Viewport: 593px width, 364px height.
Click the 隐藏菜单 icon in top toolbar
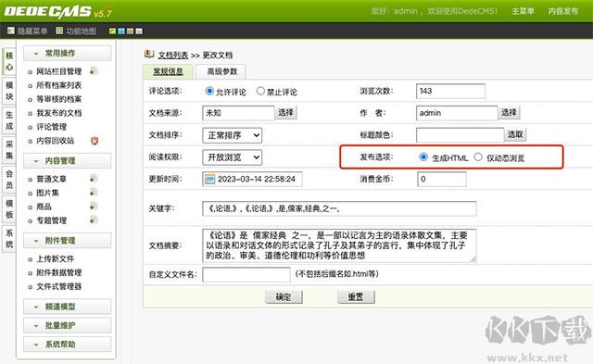11,31
